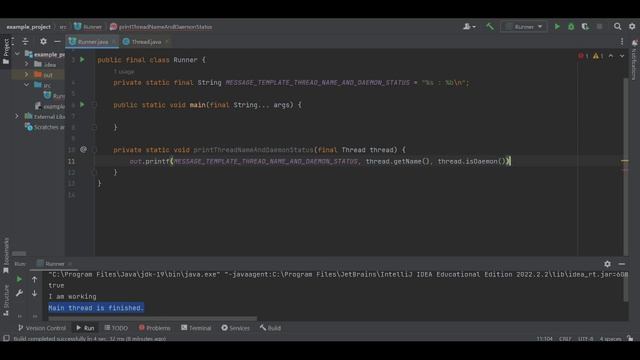The image size is (640, 360).
Task: Open the Build tool tab
Action: click(x=270, y=328)
